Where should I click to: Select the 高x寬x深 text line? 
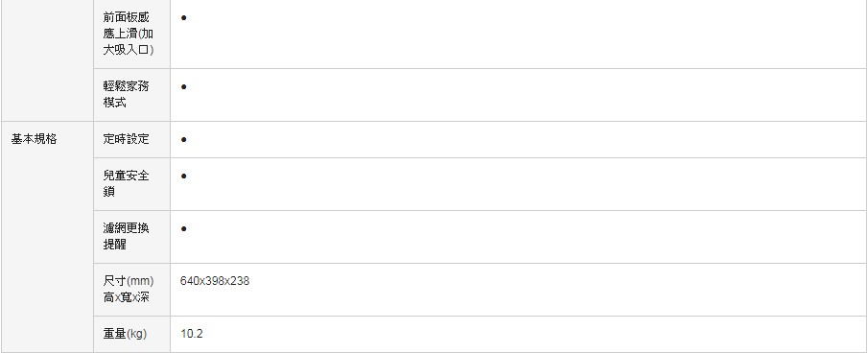126,297
